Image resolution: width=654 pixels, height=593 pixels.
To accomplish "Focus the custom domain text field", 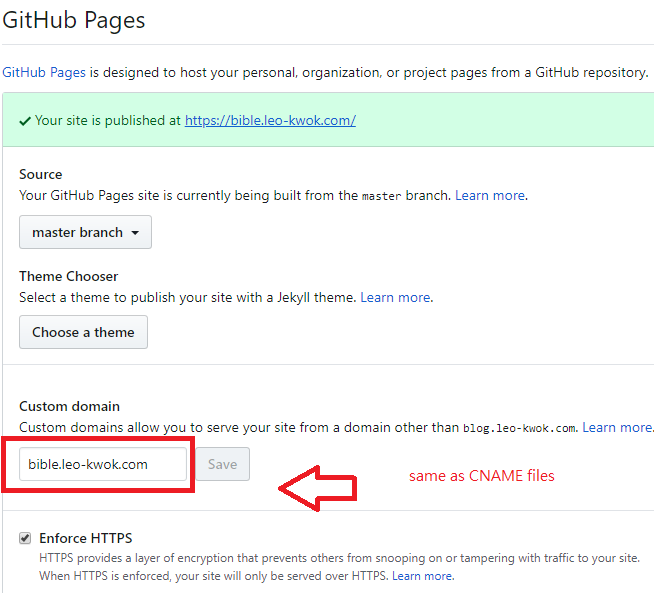I will 103,464.
